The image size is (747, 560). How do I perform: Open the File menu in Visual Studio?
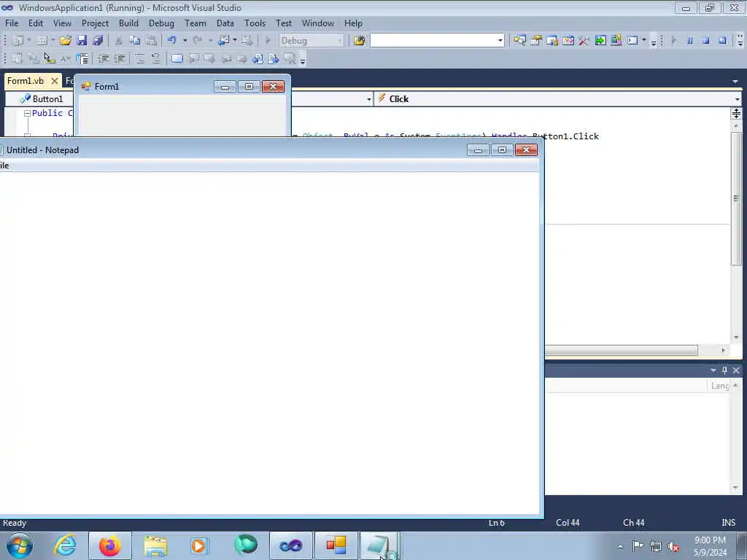12,23
